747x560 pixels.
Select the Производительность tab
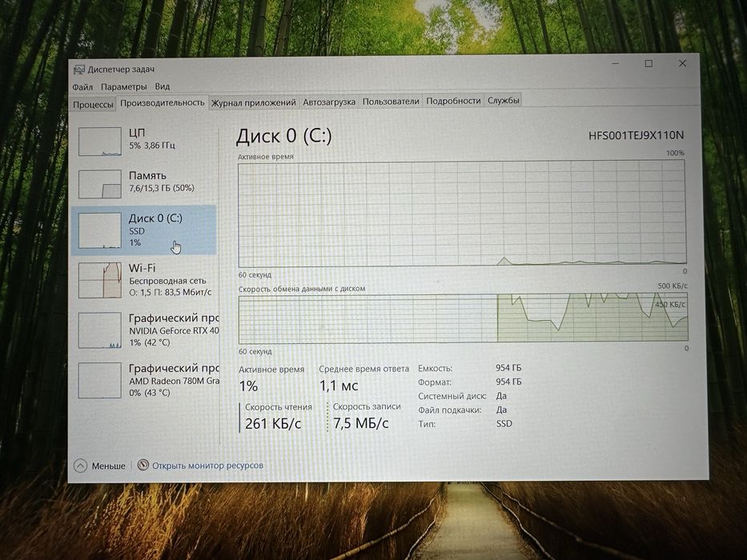coord(162,103)
